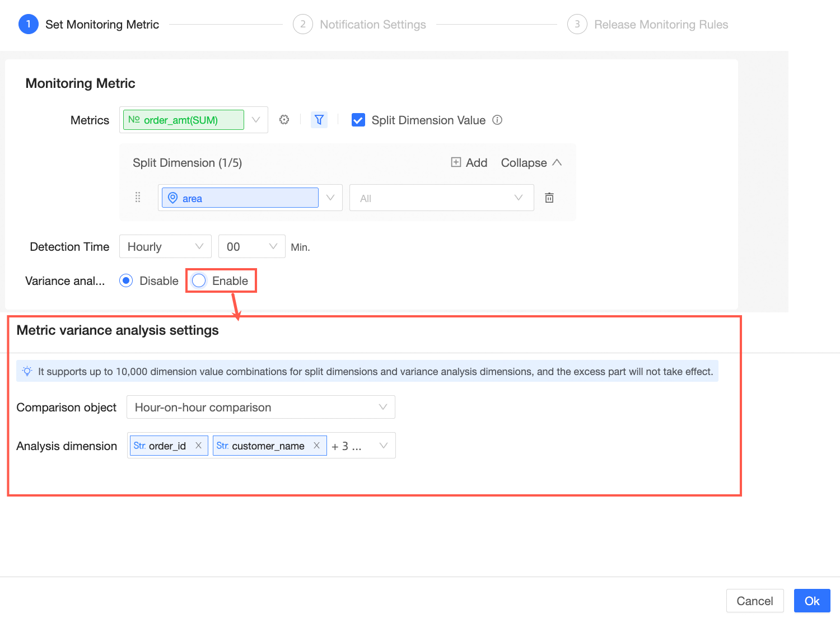
Task: Add a new split dimension
Action: [469, 162]
